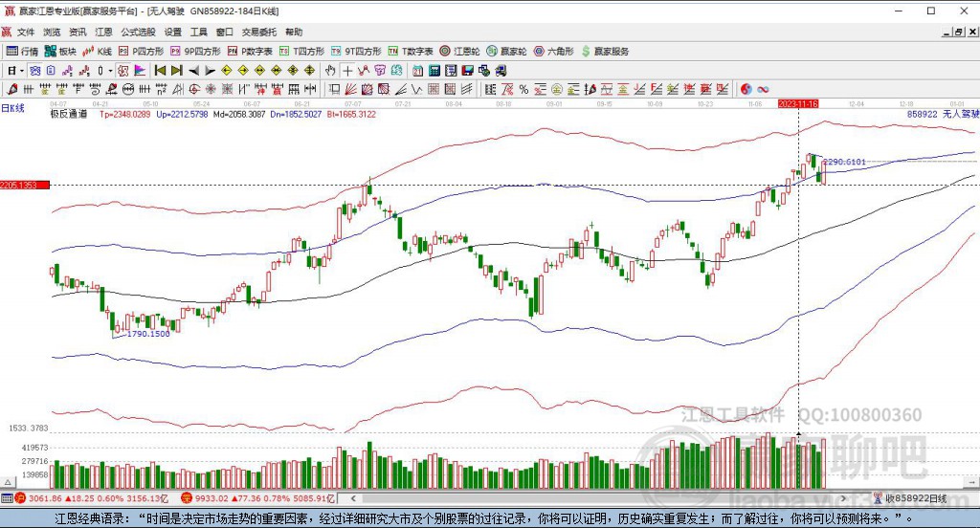
Task: Open the 帮助 menu
Action: [294, 32]
